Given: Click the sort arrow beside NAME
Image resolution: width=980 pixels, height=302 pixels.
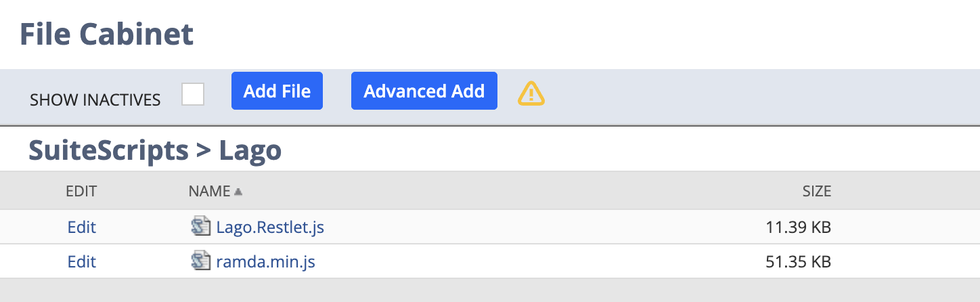Looking at the screenshot, I should point(238,192).
